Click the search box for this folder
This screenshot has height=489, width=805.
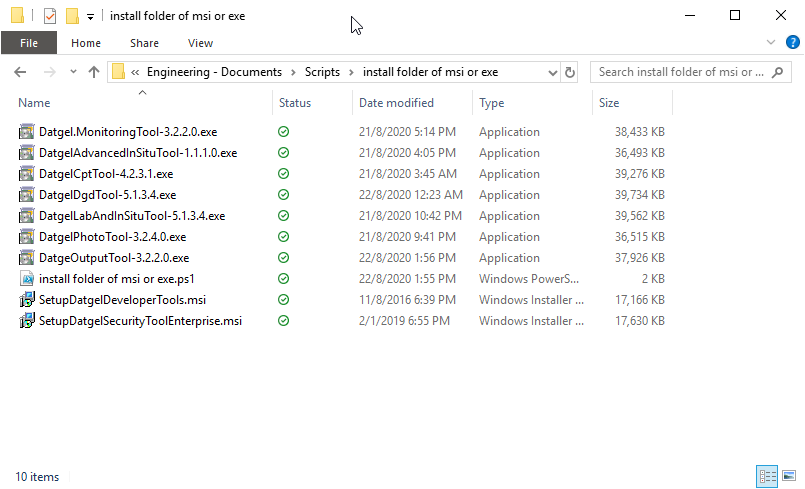[x=680, y=72]
